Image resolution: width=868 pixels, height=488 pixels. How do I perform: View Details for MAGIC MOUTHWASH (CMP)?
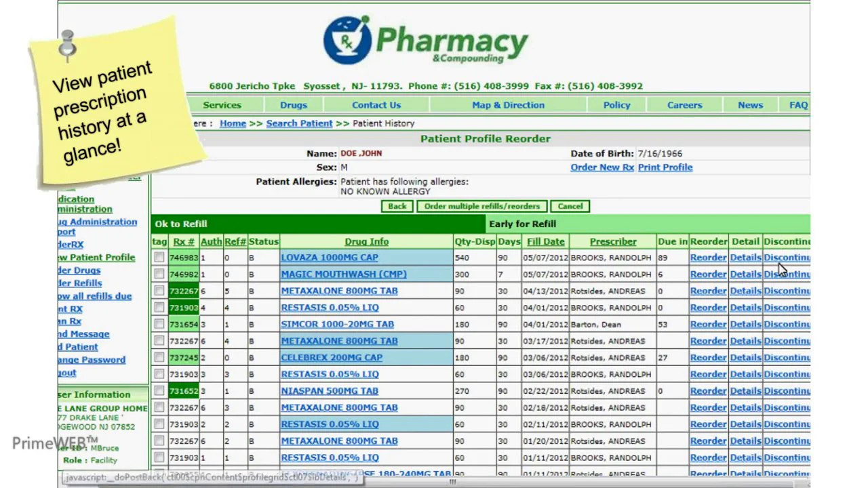tap(745, 274)
